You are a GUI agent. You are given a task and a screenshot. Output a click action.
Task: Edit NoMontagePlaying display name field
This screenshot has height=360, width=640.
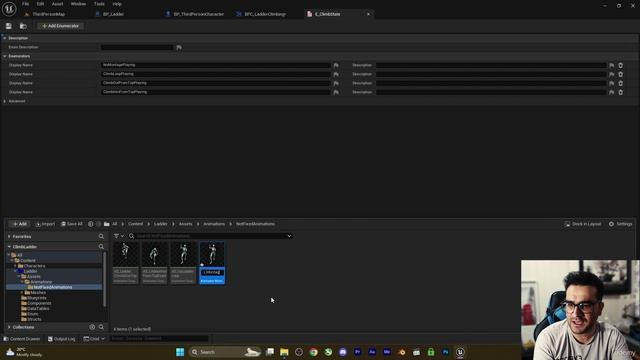[216, 65]
